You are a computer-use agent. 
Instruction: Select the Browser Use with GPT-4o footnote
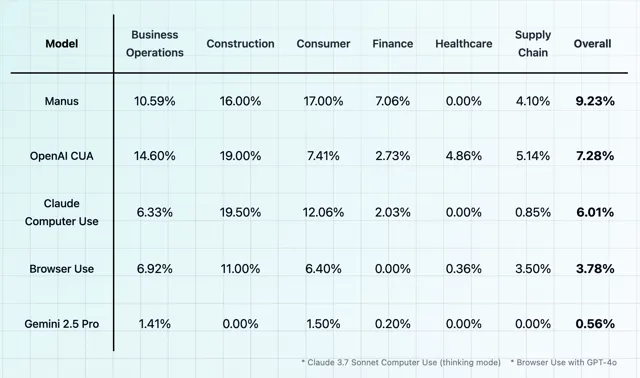tap(564, 362)
